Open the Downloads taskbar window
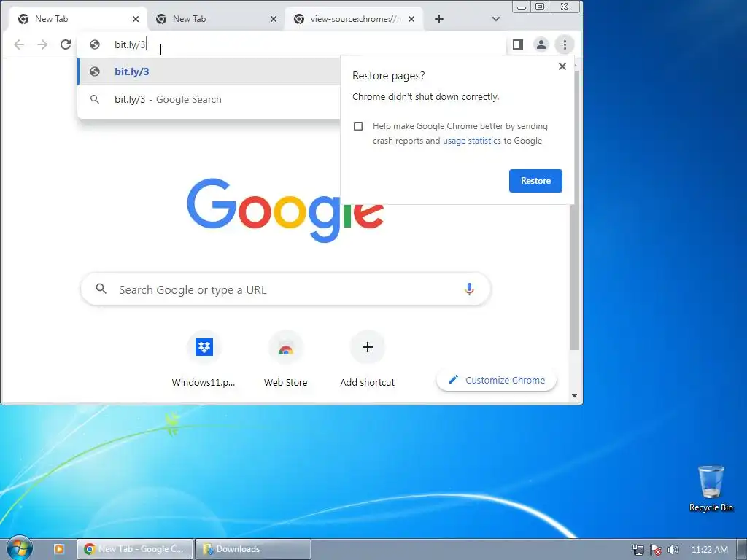The height and width of the screenshot is (560, 747). (x=252, y=549)
